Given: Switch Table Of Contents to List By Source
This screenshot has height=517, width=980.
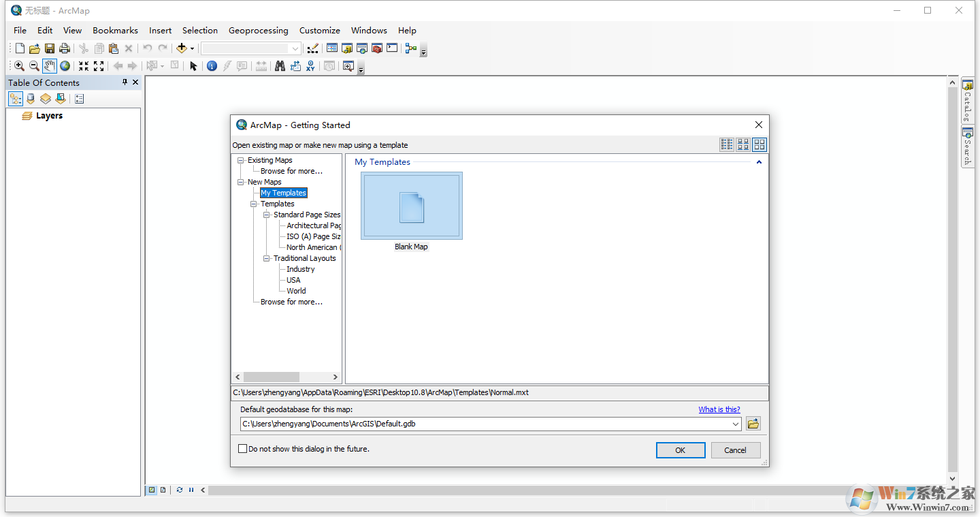Looking at the screenshot, I should (31, 98).
